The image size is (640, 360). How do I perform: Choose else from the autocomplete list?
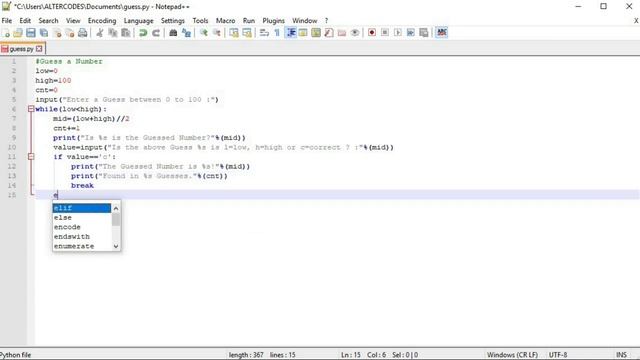click(82, 218)
